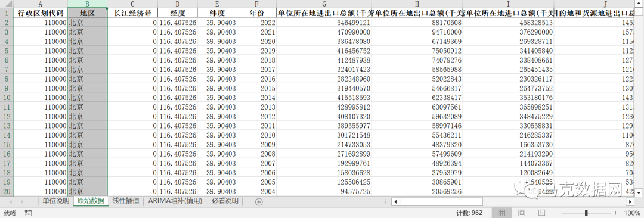Select column E header
The width and height of the screenshot is (644, 218).
click(x=217, y=4)
